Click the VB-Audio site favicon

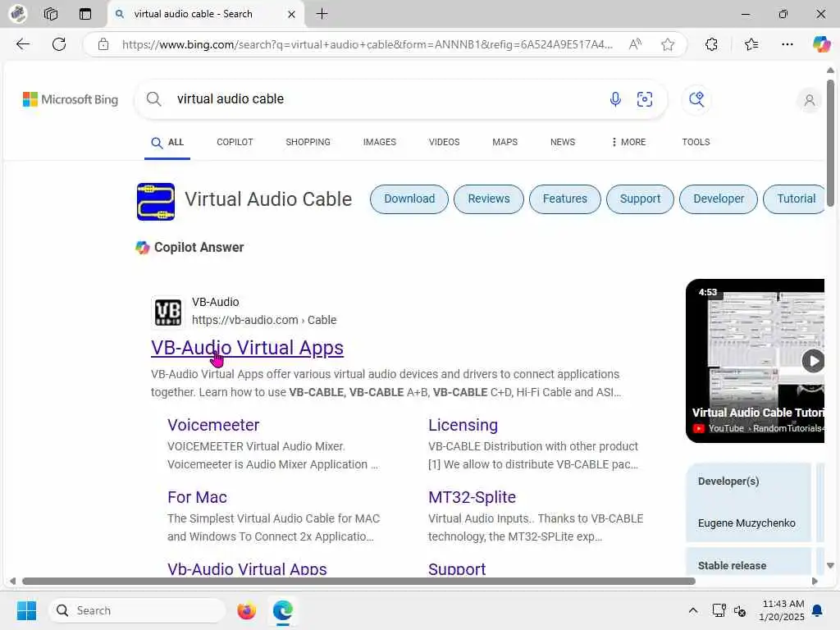click(167, 313)
